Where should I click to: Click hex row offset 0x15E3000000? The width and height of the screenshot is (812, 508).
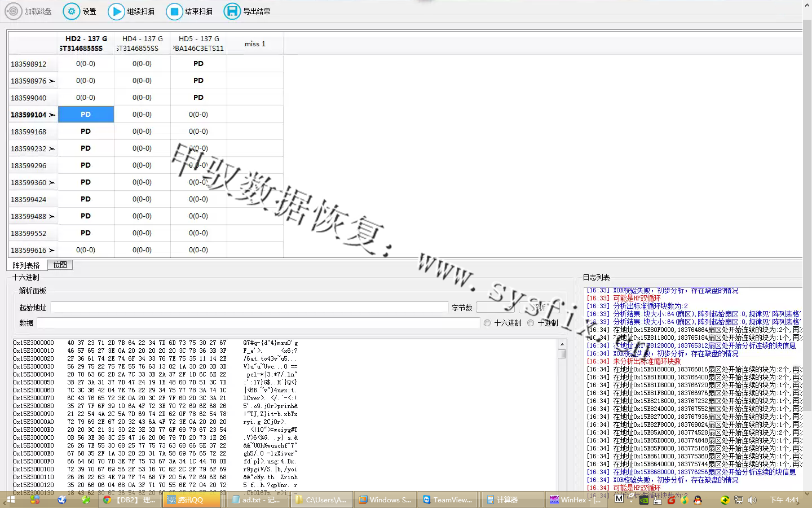coord(34,343)
